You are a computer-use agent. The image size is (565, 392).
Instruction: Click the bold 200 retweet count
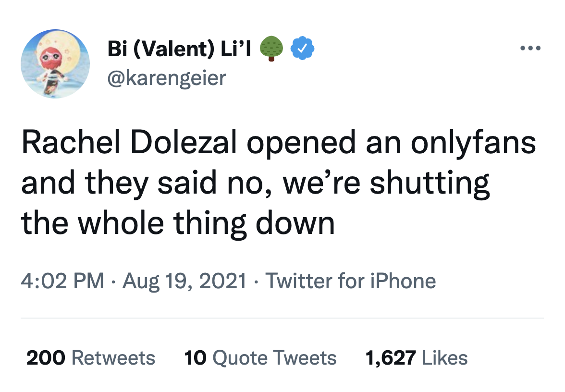point(46,358)
